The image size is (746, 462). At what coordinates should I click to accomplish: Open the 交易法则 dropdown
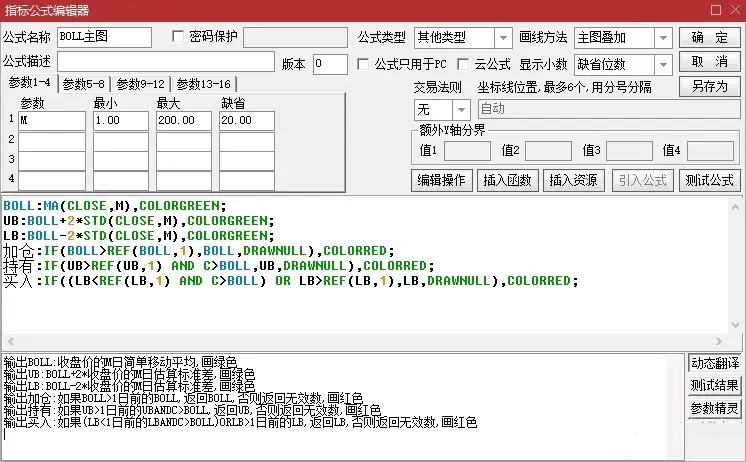pyautogui.click(x=463, y=108)
